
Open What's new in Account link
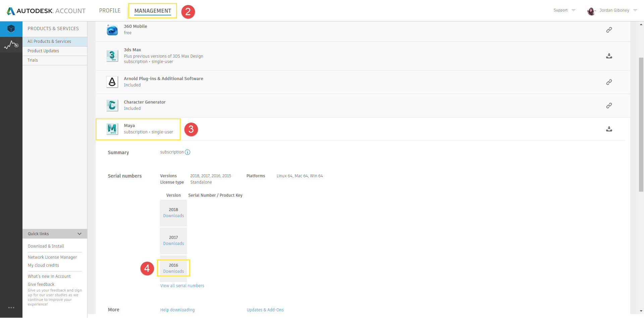point(49,276)
